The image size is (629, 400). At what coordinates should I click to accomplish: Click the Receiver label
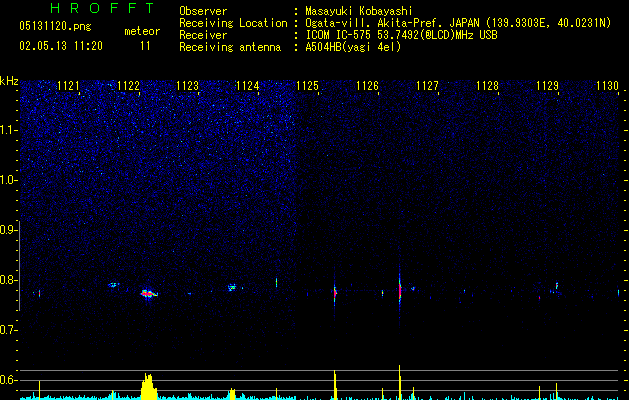(203, 35)
